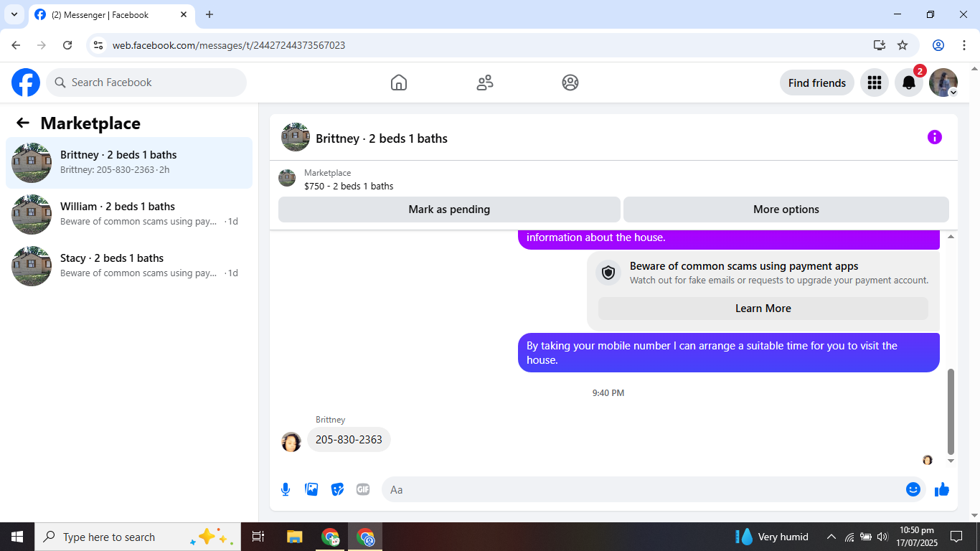This screenshot has height=551, width=980.
Task: Attach a file with the photo icon
Action: pyautogui.click(x=311, y=489)
